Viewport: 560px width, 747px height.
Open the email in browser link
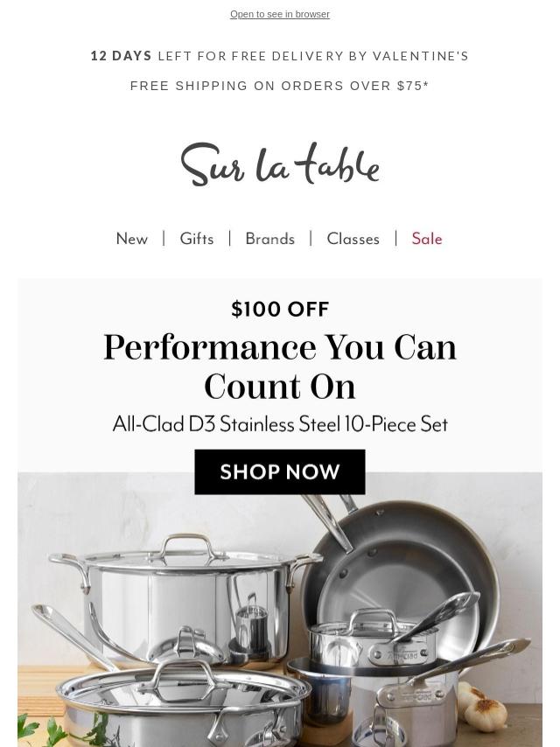280,14
